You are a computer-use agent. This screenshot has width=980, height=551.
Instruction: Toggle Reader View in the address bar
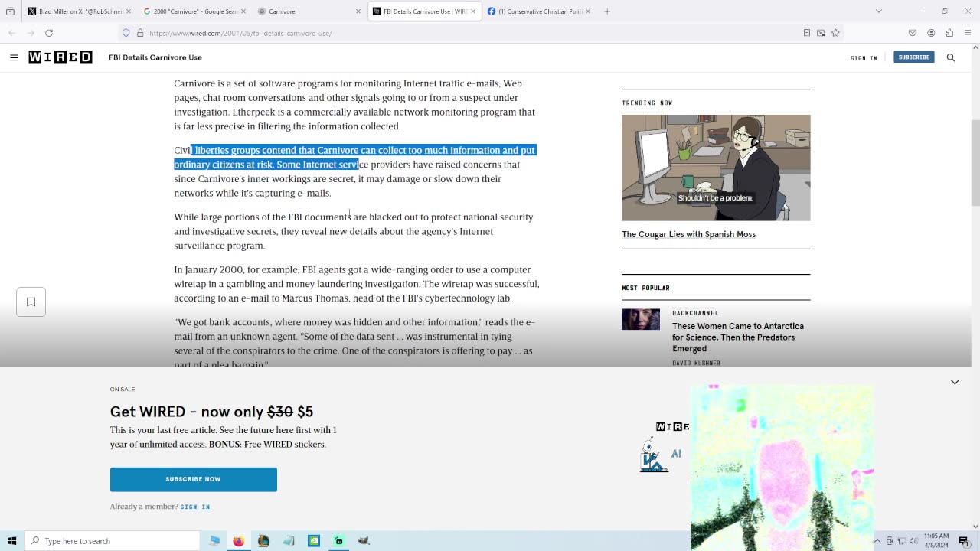807,33
